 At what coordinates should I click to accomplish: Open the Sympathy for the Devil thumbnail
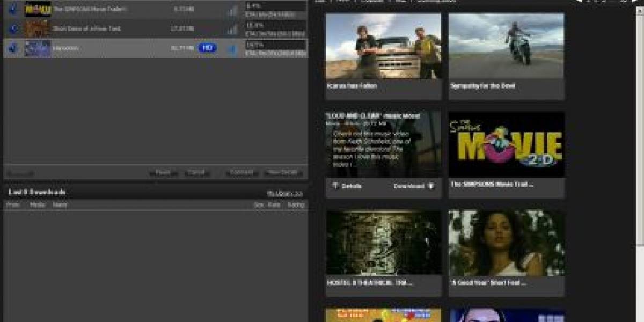point(507,46)
